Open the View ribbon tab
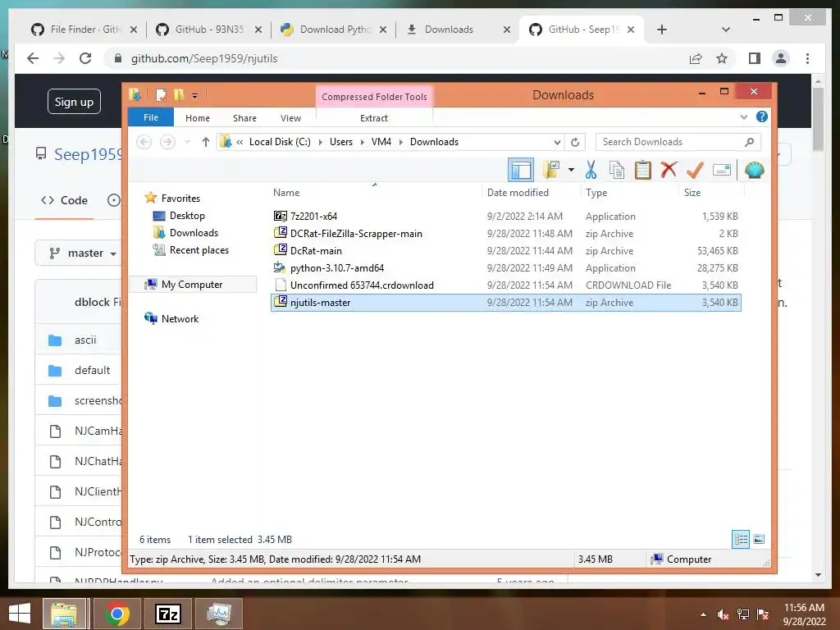The height and width of the screenshot is (630, 840). [x=290, y=118]
